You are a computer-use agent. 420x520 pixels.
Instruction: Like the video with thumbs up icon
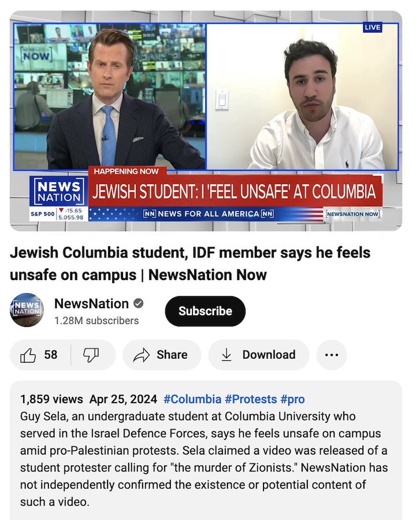pyautogui.click(x=28, y=355)
